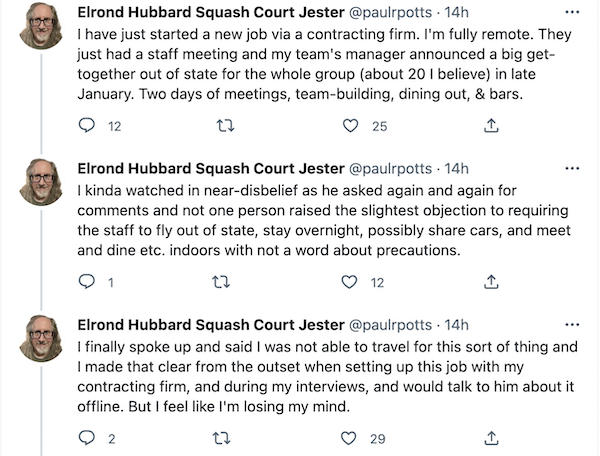Screen dimensions: 600x456
Task: Retweet the second tweet about precautions
Action: point(221,282)
